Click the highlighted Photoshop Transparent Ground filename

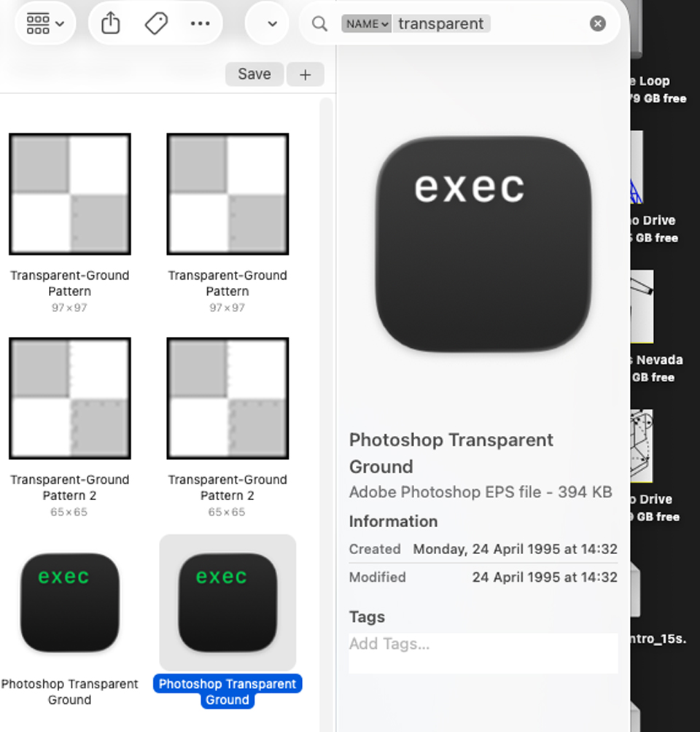pyautogui.click(x=227, y=692)
